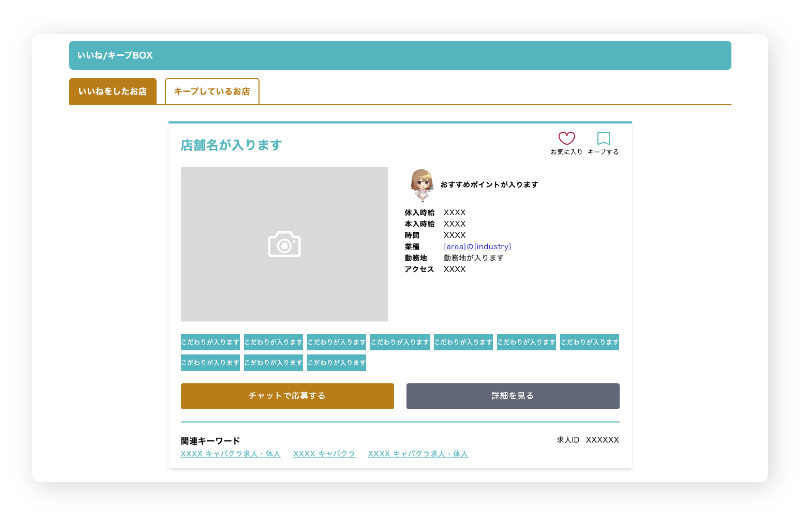The image size is (808, 522).
Task: Switch to the いいねをしたお店 tab
Action: (112, 91)
